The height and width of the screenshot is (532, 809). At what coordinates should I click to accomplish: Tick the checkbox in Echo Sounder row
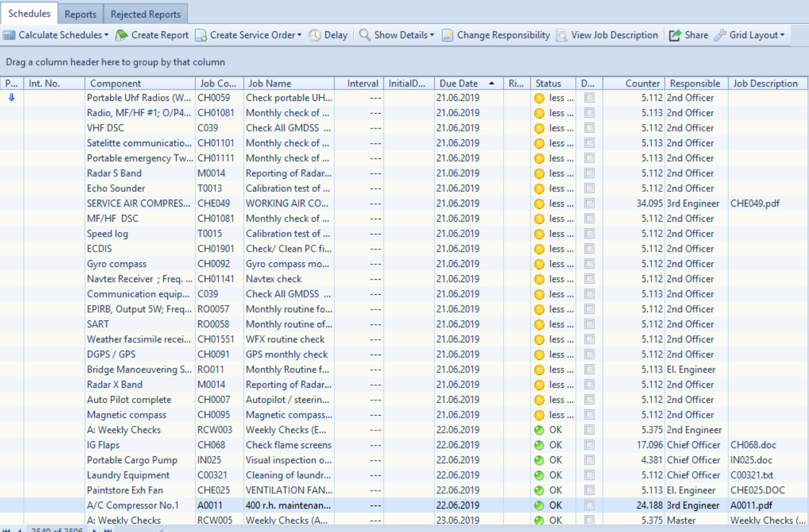tap(589, 188)
